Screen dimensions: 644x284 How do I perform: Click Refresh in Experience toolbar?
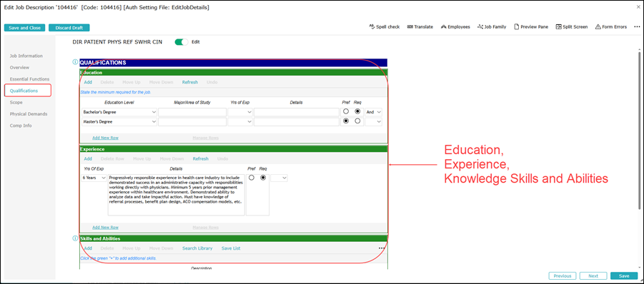tap(201, 158)
